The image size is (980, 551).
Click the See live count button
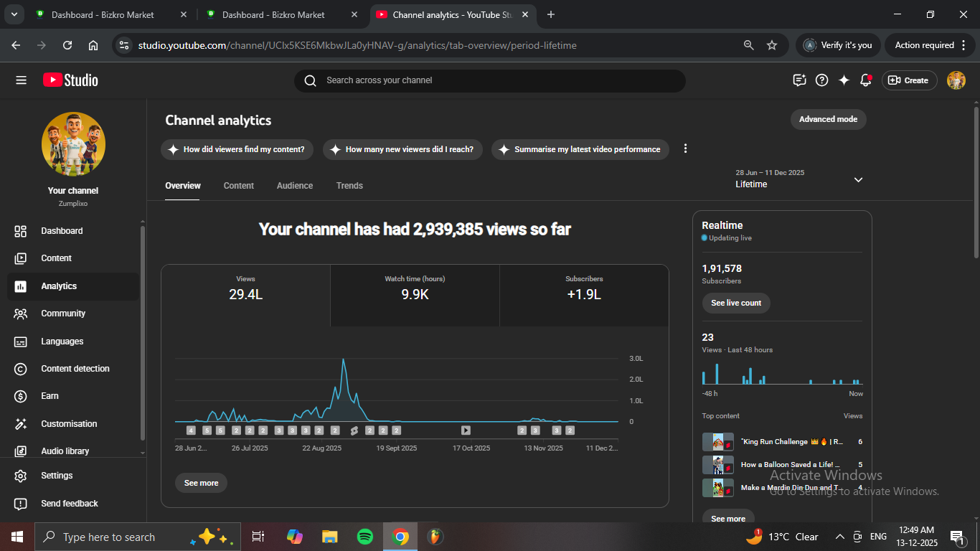tap(736, 303)
